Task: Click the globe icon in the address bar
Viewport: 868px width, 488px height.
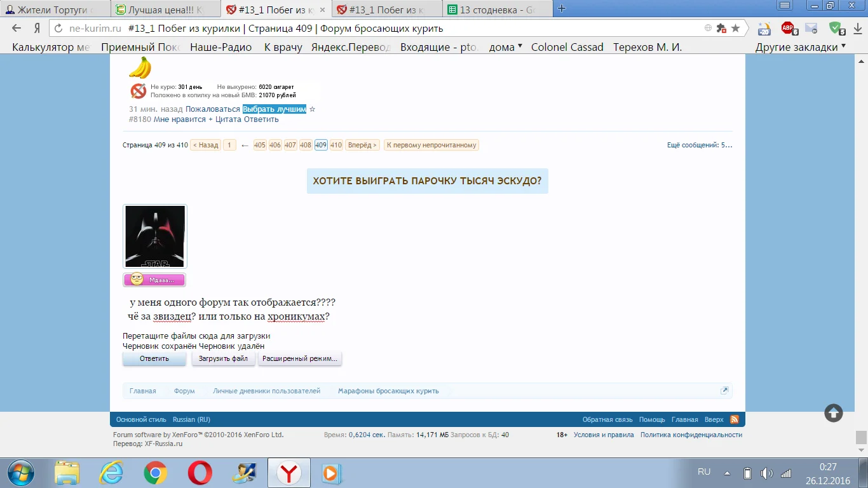Action: click(x=708, y=29)
